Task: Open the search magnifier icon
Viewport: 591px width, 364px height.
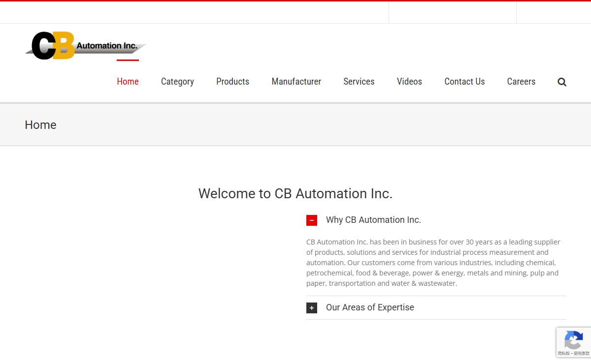Action: click(562, 82)
